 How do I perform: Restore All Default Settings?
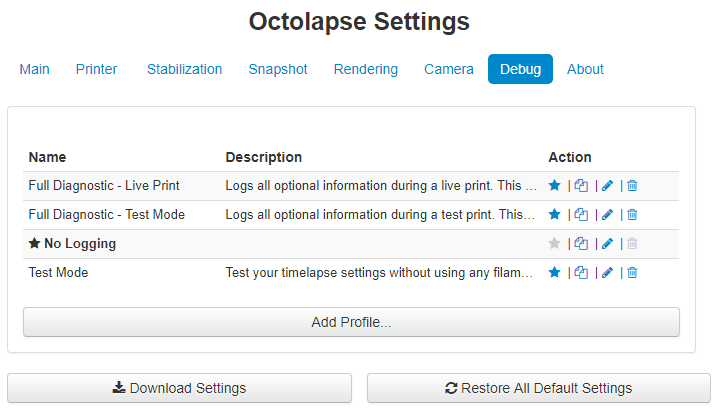538,388
